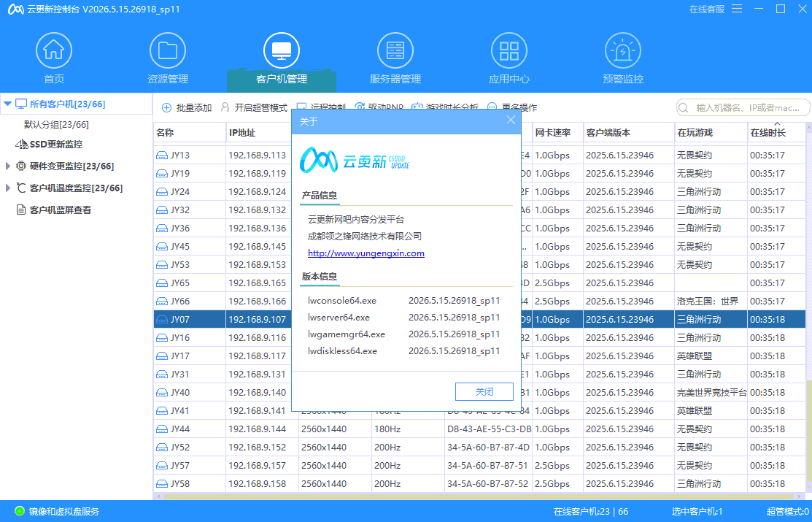812x522 pixels.
Task: Click the horizontal scrollbar below the table
Action: (479, 496)
